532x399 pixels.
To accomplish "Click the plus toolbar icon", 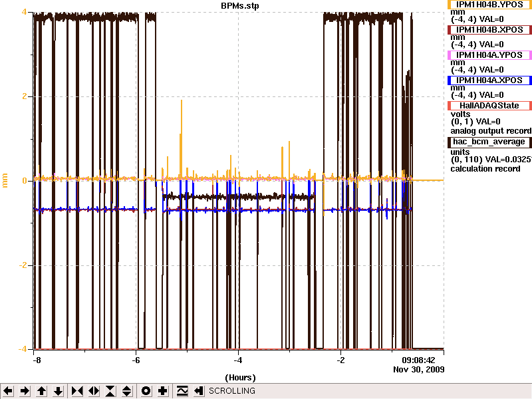I will (162, 391).
